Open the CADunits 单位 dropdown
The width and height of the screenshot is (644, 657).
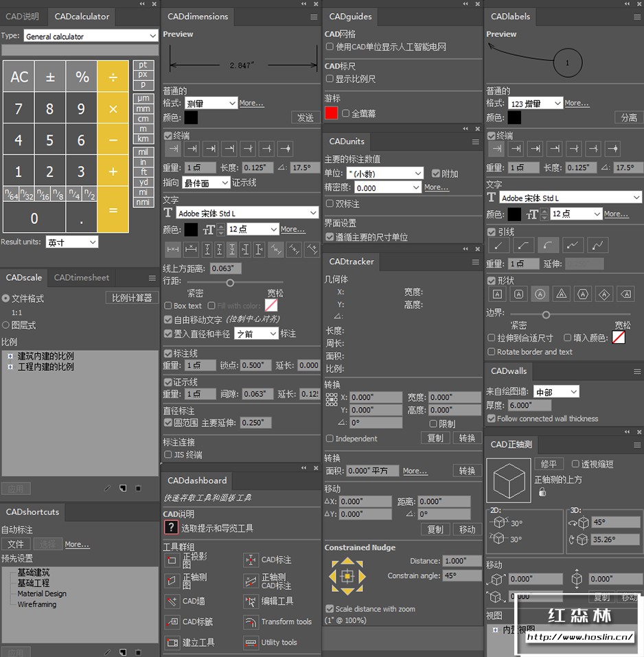(x=384, y=173)
